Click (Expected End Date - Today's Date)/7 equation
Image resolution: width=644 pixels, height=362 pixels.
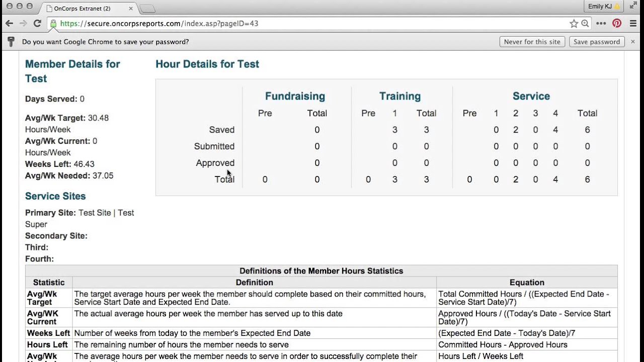coord(507,333)
